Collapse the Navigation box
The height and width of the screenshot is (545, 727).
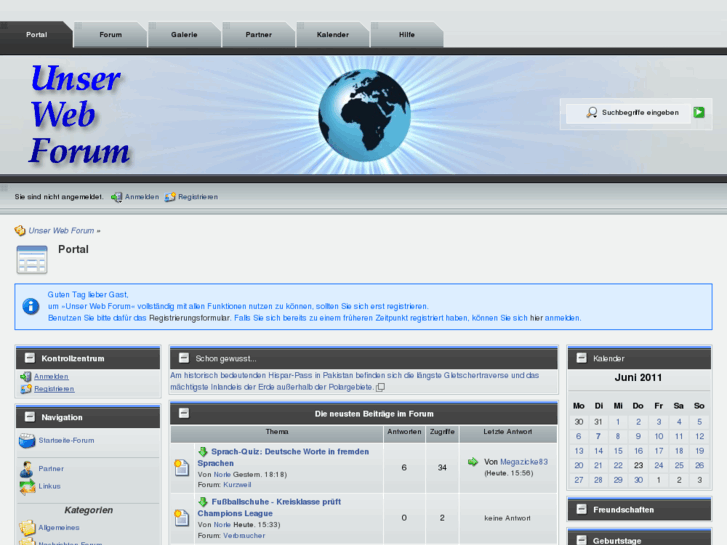pyautogui.click(x=30, y=417)
